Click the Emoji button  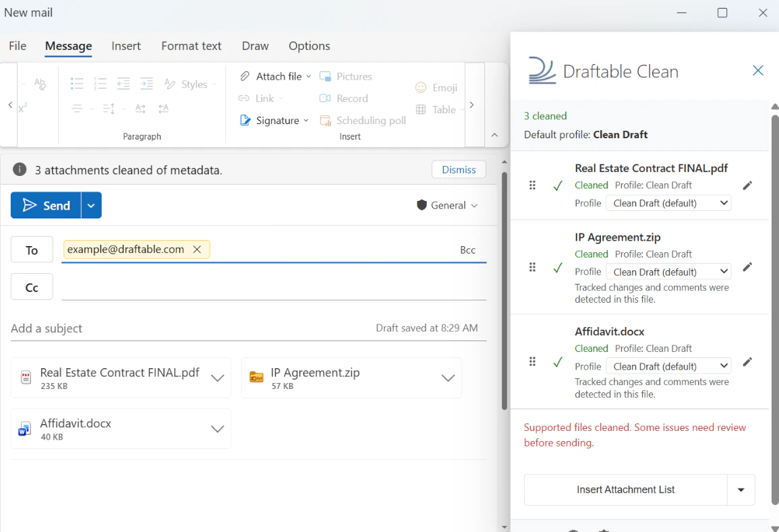point(436,88)
